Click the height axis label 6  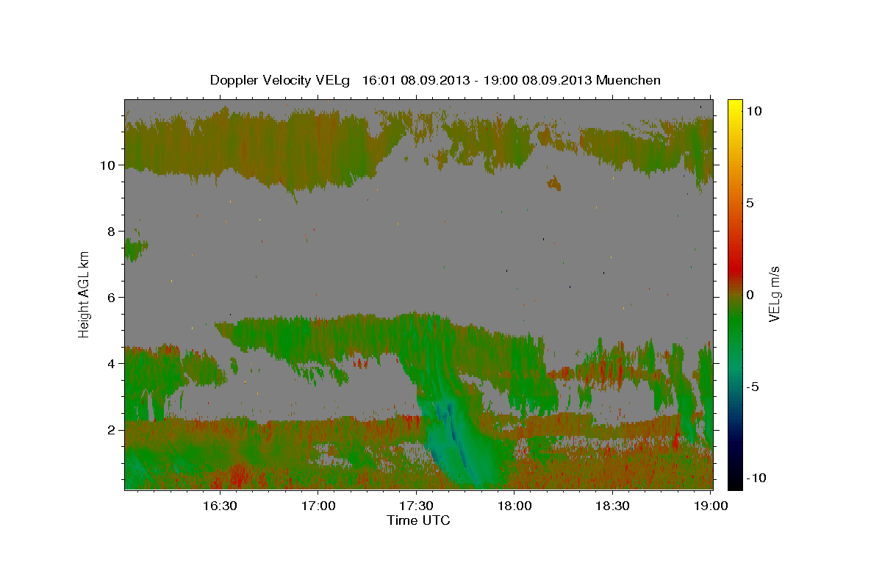tap(111, 298)
